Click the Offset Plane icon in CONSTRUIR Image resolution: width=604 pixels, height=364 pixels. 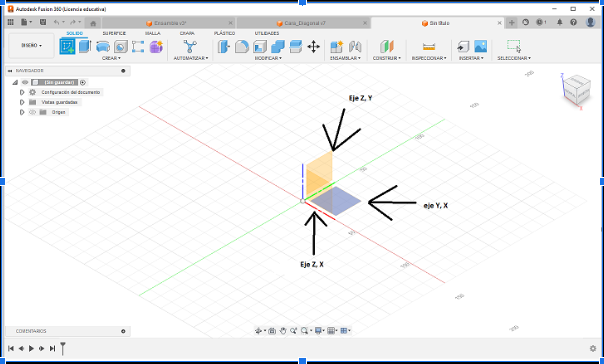[x=387, y=47]
